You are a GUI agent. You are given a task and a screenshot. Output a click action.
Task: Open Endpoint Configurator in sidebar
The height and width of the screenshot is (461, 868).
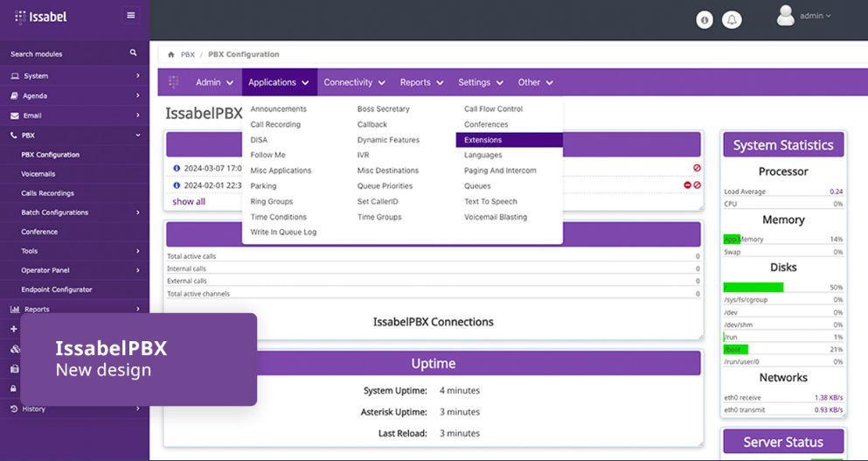(57, 290)
